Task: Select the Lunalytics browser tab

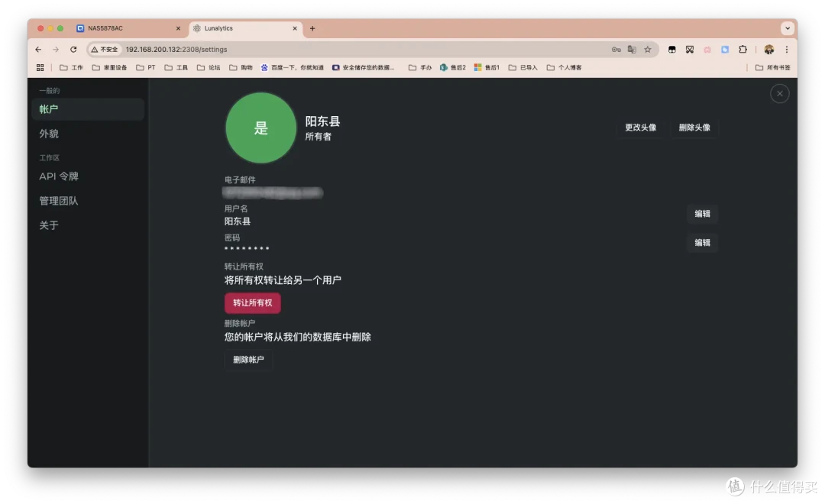Action: coord(245,28)
